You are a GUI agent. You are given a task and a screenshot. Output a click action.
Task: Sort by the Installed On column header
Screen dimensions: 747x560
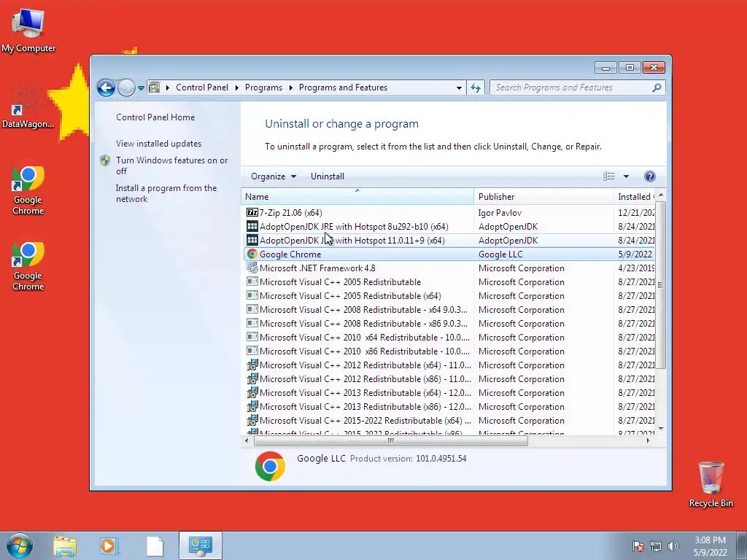click(635, 196)
